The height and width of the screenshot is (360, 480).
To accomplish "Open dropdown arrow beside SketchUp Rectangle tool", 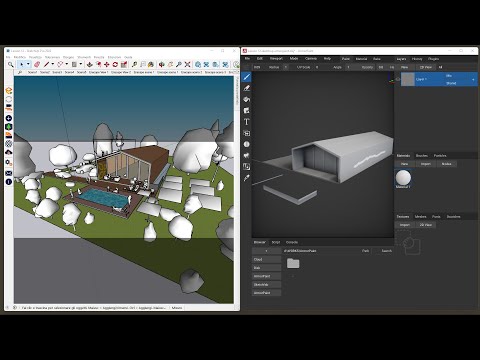I will 81,64.
